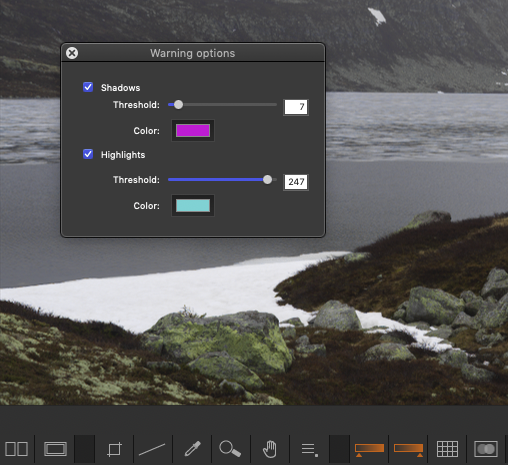The image size is (508, 465).
Task: Toggle the shadow clipping warning icon
Action: (369, 449)
